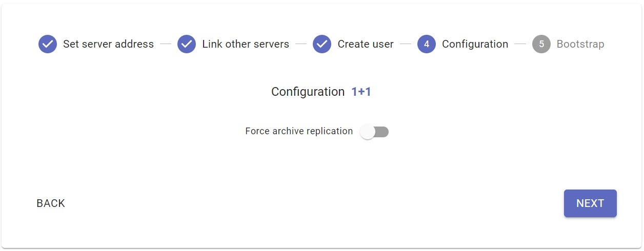Click connector line after Set server address
The width and height of the screenshot is (644, 251).
(x=165, y=44)
